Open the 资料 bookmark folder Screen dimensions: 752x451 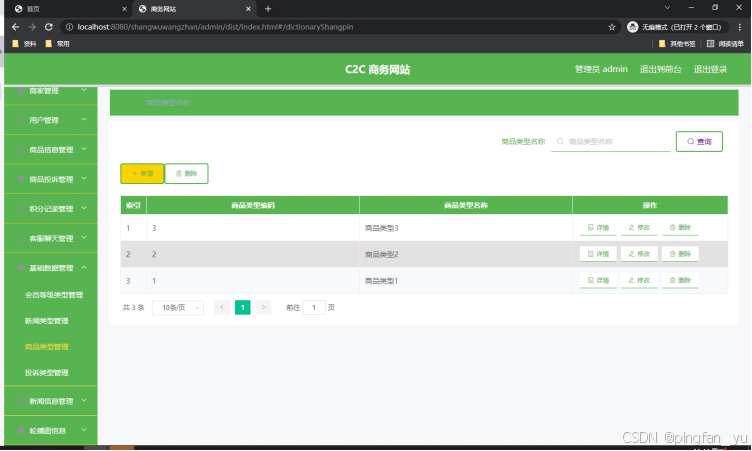24,44
